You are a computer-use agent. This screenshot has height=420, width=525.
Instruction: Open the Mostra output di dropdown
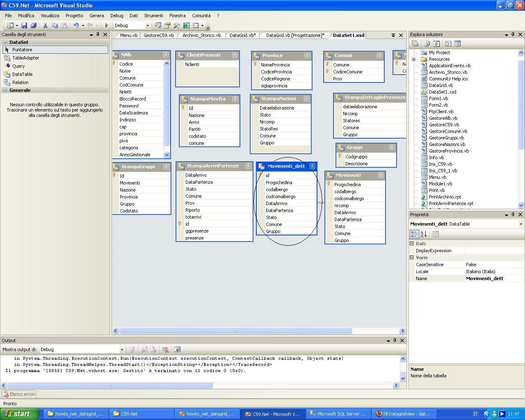point(122,349)
